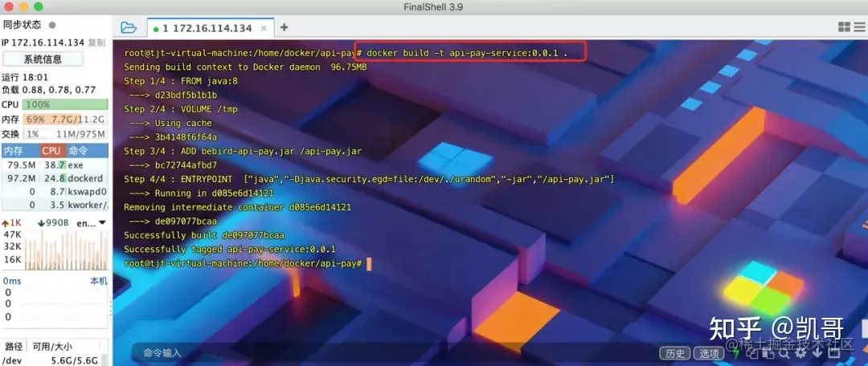
Task: Select the 内存 69% usage bar
Action: point(65,120)
